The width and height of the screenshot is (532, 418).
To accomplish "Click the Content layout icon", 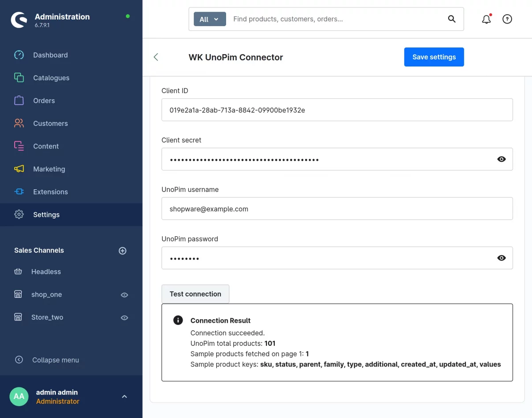I will pos(19,146).
